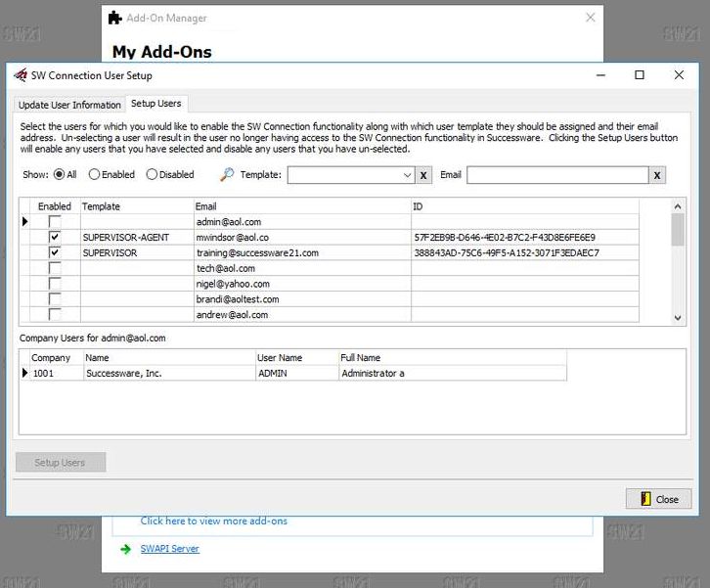Click the row indicator arrow for admin@aol.com

tap(24, 222)
